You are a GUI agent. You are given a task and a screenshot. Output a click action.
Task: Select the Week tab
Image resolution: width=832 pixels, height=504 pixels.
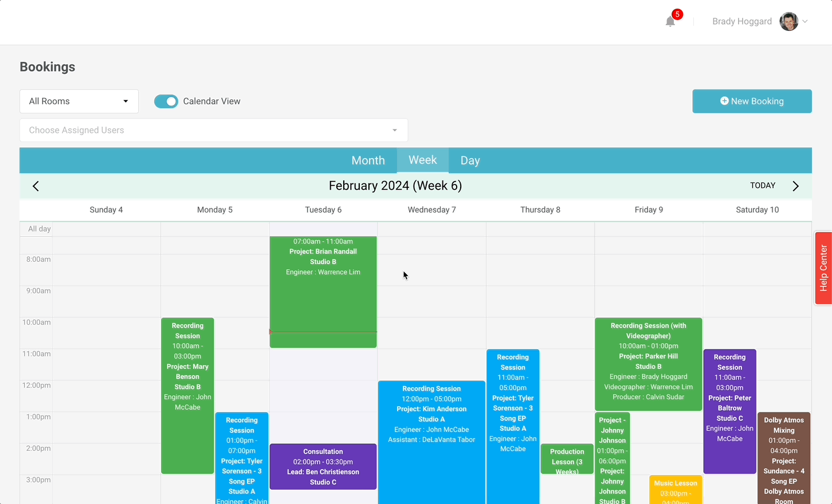click(423, 160)
